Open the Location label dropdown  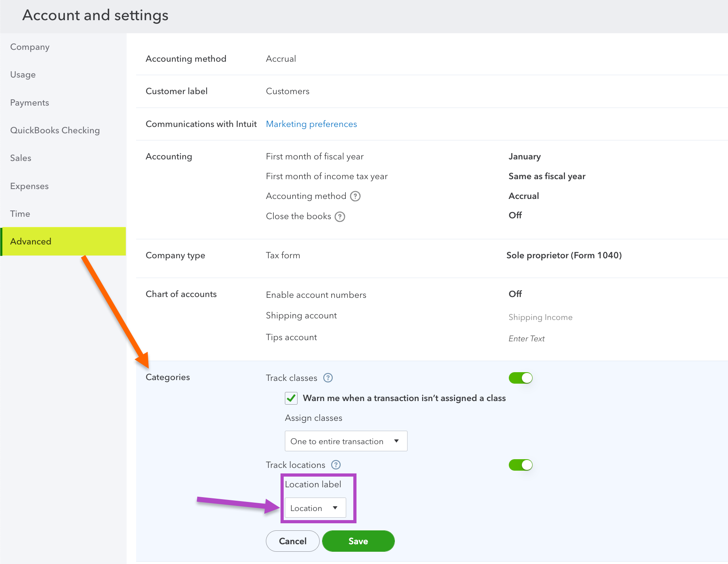(x=315, y=508)
